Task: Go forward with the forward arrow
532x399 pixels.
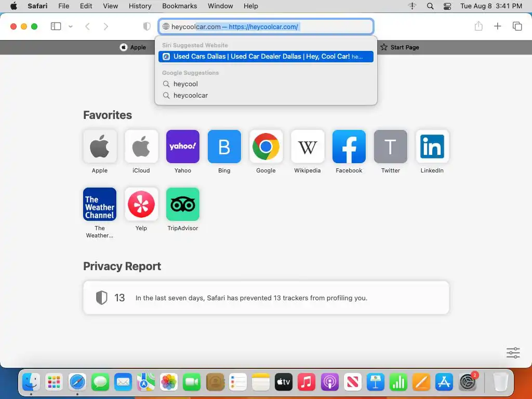Action: tap(106, 26)
